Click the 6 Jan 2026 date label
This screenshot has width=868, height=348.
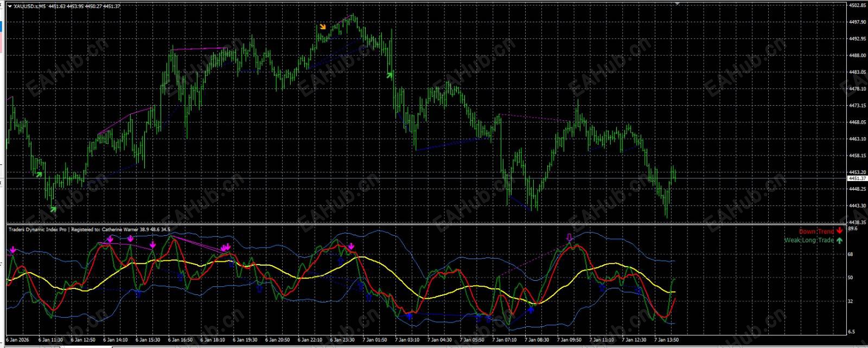coord(17,340)
